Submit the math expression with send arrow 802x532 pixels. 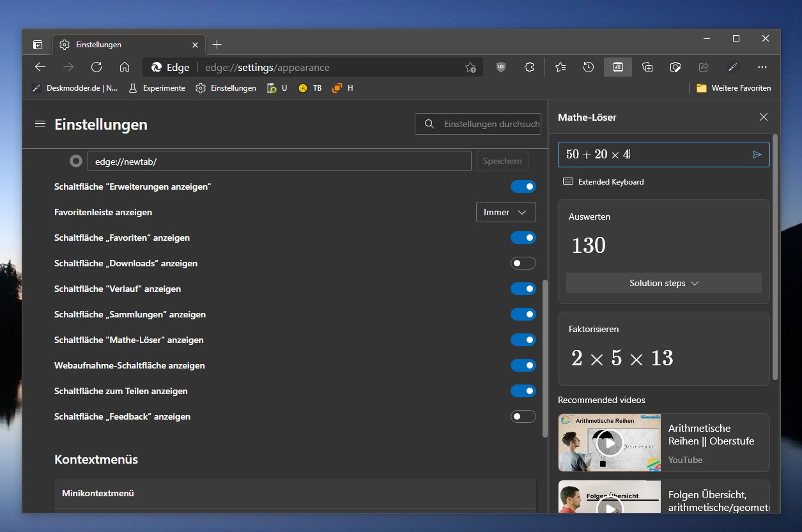pyautogui.click(x=757, y=155)
